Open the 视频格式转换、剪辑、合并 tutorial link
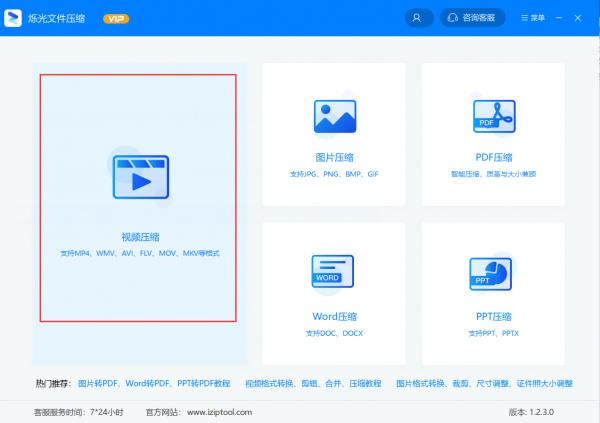 point(312,384)
